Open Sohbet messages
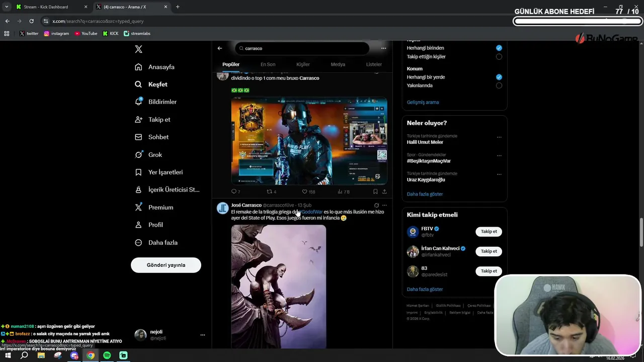 (x=152, y=137)
